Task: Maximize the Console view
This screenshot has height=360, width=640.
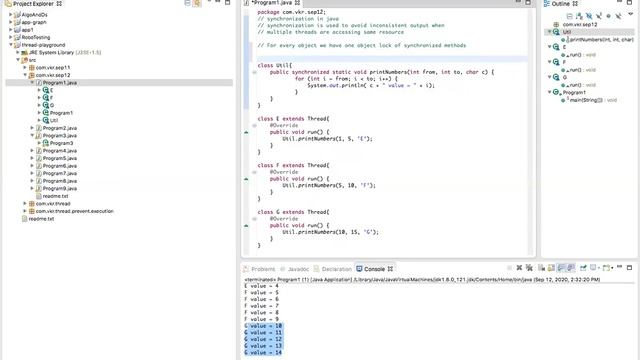Action: [x=629, y=267]
